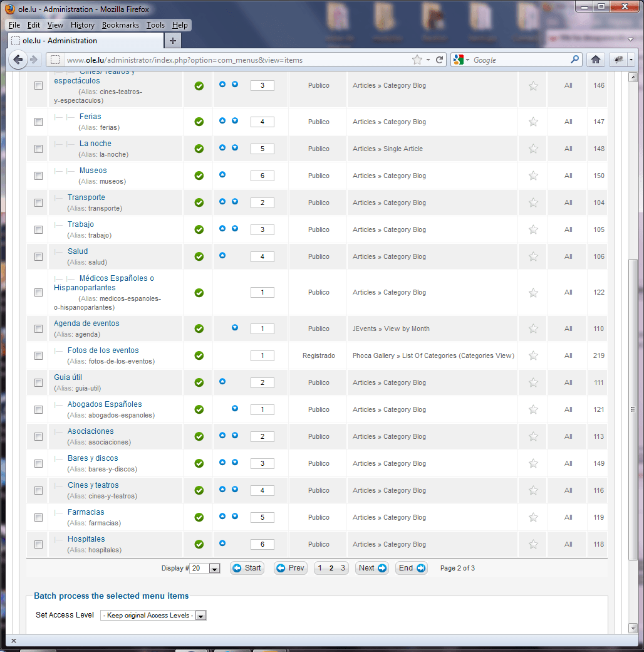Move Museos item up

(x=222, y=175)
